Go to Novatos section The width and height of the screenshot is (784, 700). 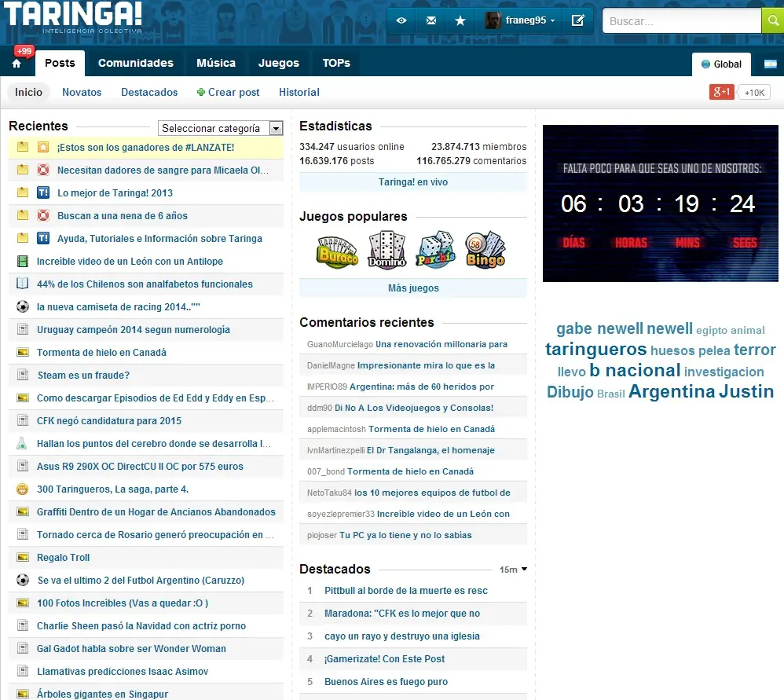click(82, 92)
